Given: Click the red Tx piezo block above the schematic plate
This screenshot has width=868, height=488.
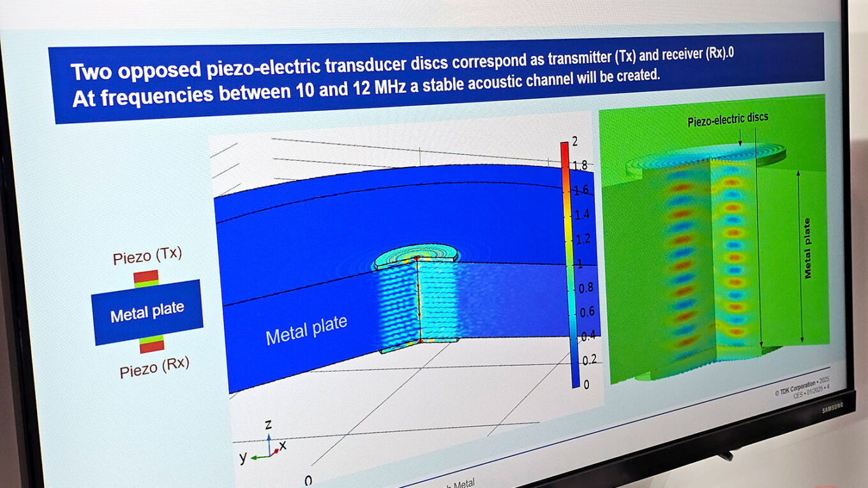Looking at the screenshot, I should coord(146,276).
